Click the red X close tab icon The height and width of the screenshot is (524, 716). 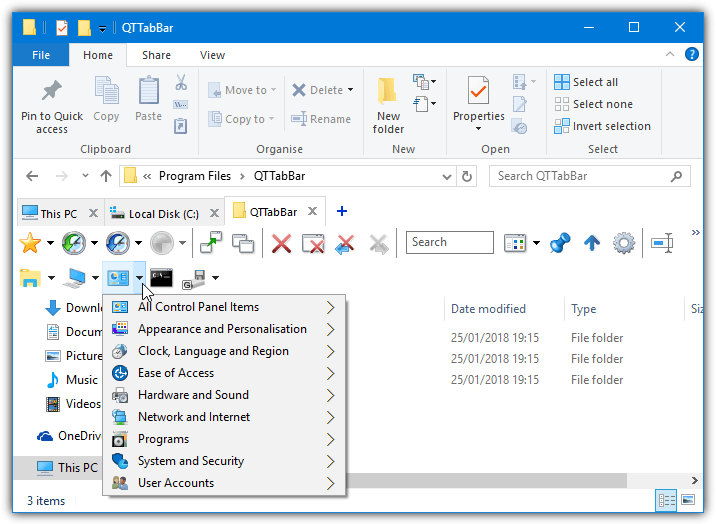point(281,243)
